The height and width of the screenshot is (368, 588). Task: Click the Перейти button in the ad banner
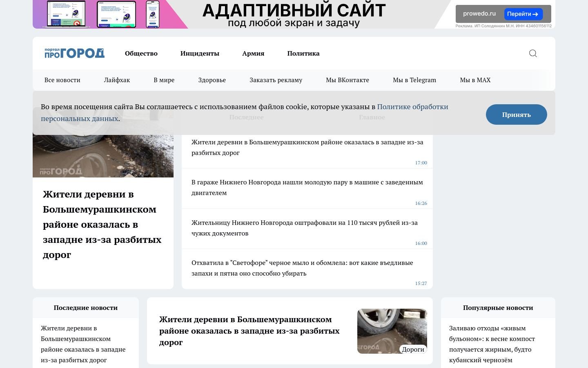pos(523,14)
